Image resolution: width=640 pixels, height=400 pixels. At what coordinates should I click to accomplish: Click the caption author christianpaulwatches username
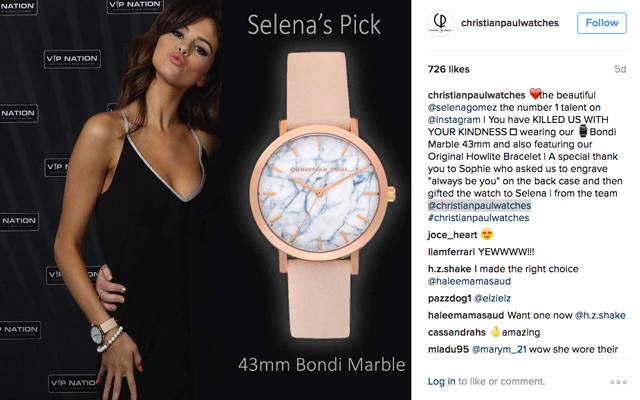(476, 95)
